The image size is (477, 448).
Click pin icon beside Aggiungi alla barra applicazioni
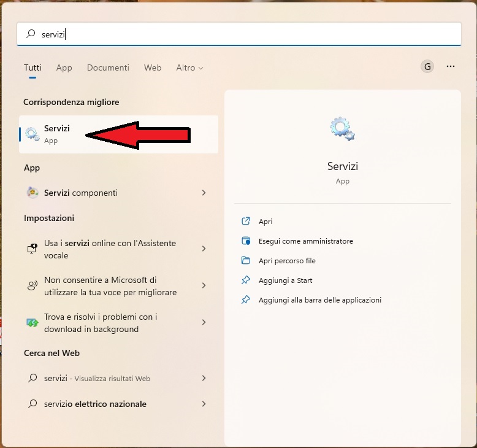tap(246, 299)
